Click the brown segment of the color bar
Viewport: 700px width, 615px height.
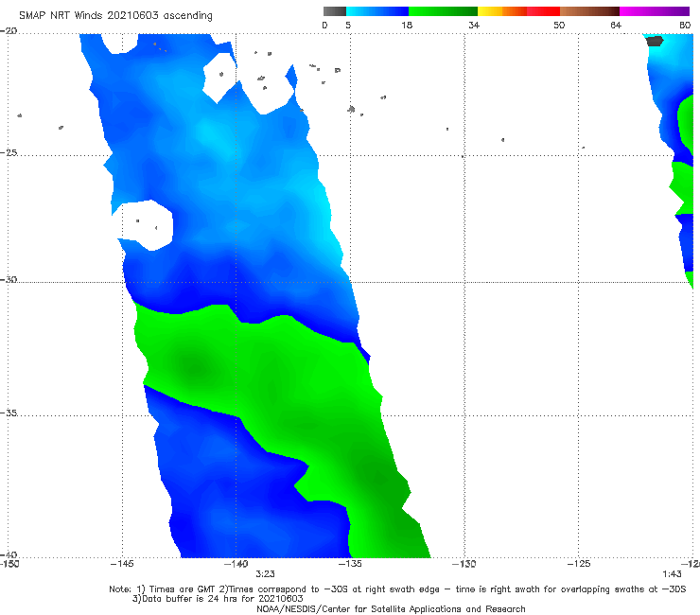(x=589, y=11)
